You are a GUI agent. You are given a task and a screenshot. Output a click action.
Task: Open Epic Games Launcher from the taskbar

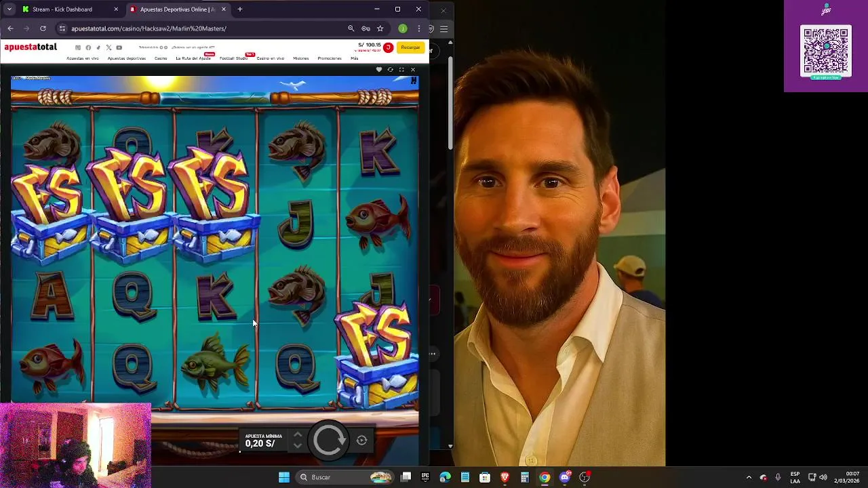[425, 477]
